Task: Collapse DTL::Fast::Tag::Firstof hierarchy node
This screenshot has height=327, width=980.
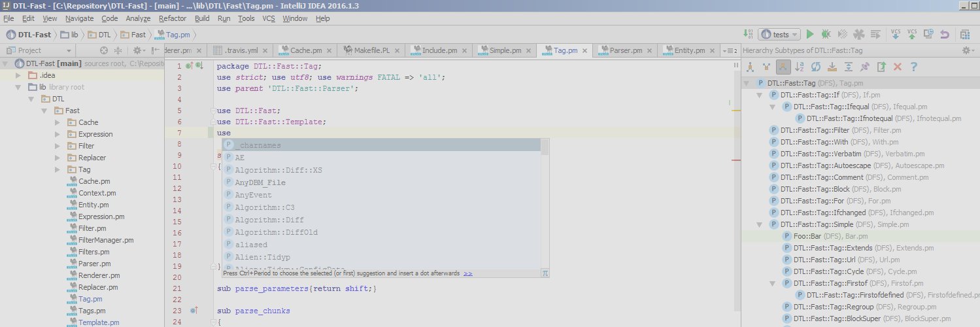Action: 773,283
